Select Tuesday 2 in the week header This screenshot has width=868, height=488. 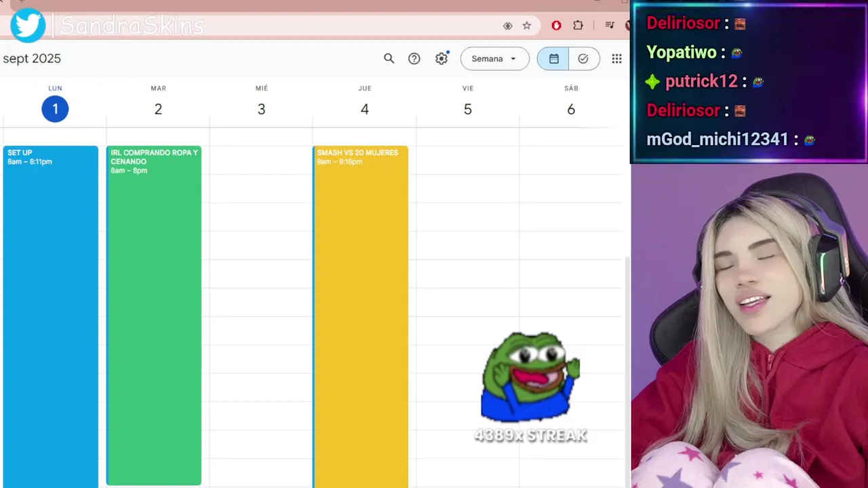(x=158, y=109)
